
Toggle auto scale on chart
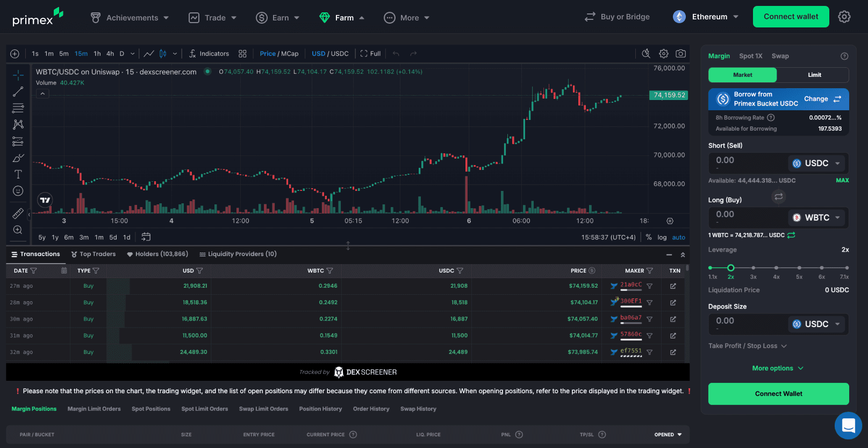679,237
